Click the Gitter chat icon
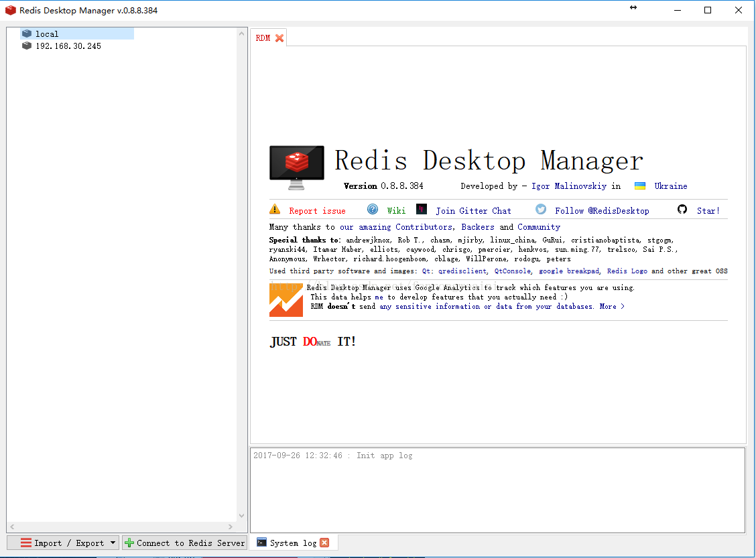Viewport: 756px width, 558px height. pos(422,209)
